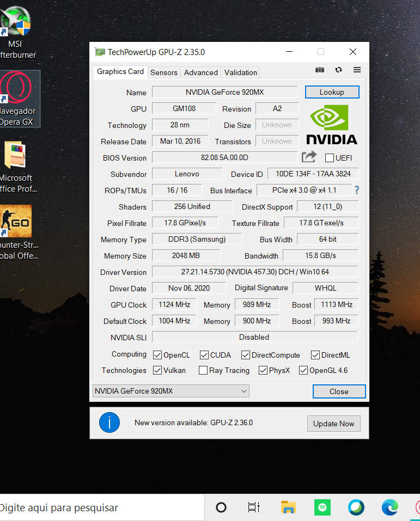Click GPU Clock value 1124 MHz
This screenshot has height=521, width=420.
(174, 304)
